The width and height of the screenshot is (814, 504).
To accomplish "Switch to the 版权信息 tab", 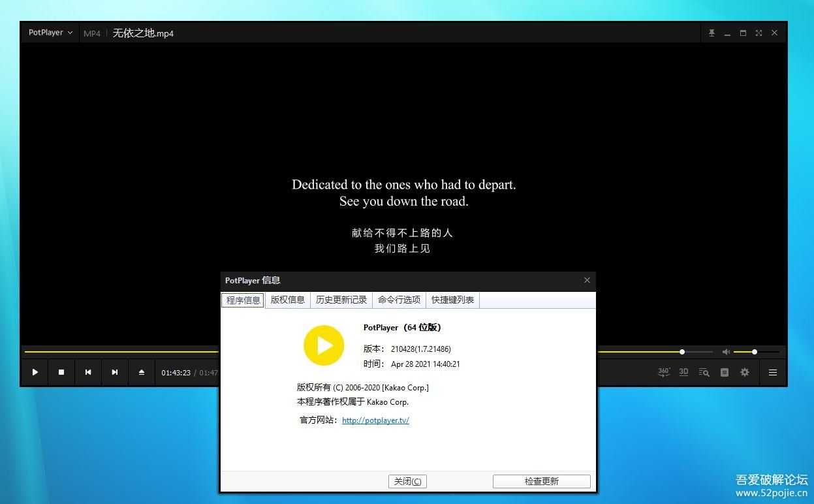I will 288,300.
